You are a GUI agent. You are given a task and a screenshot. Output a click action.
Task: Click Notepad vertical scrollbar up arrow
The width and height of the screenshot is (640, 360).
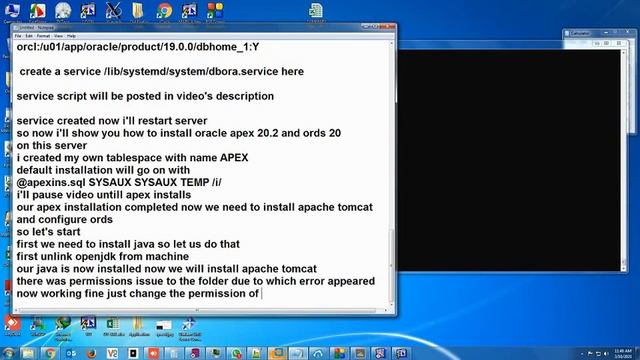[392, 43]
